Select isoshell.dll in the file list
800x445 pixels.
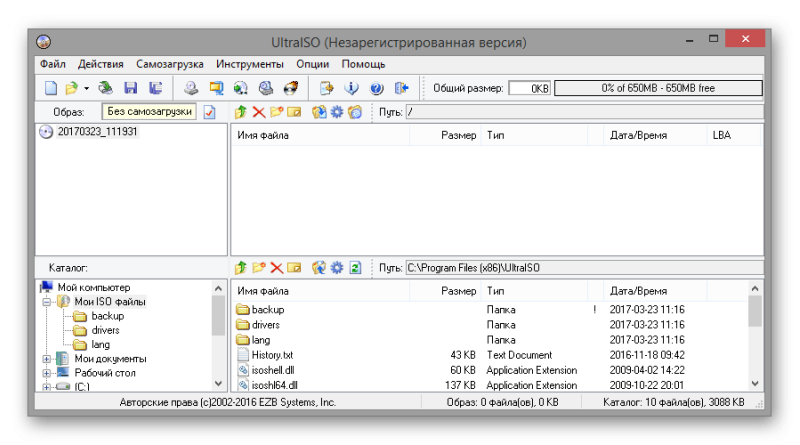click(272, 370)
